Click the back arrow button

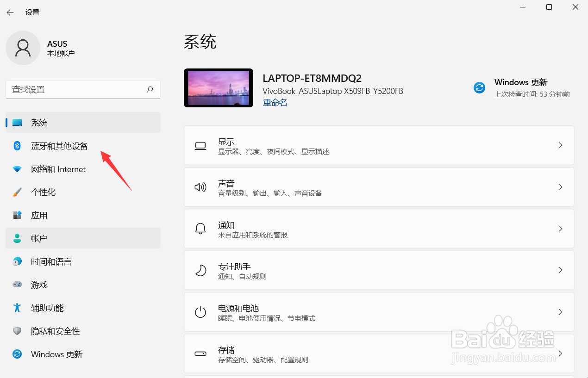10,12
